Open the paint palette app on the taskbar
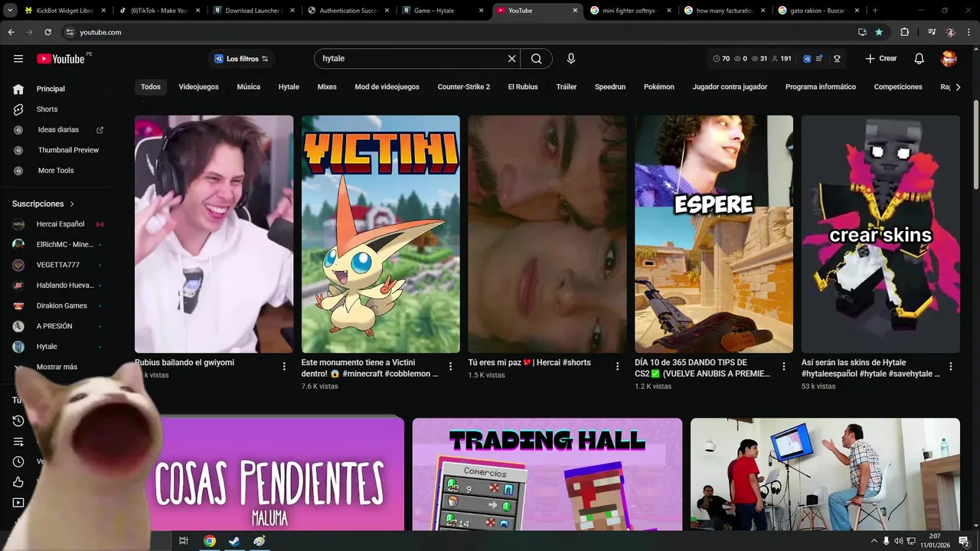The width and height of the screenshot is (980, 551). pyautogui.click(x=260, y=541)
